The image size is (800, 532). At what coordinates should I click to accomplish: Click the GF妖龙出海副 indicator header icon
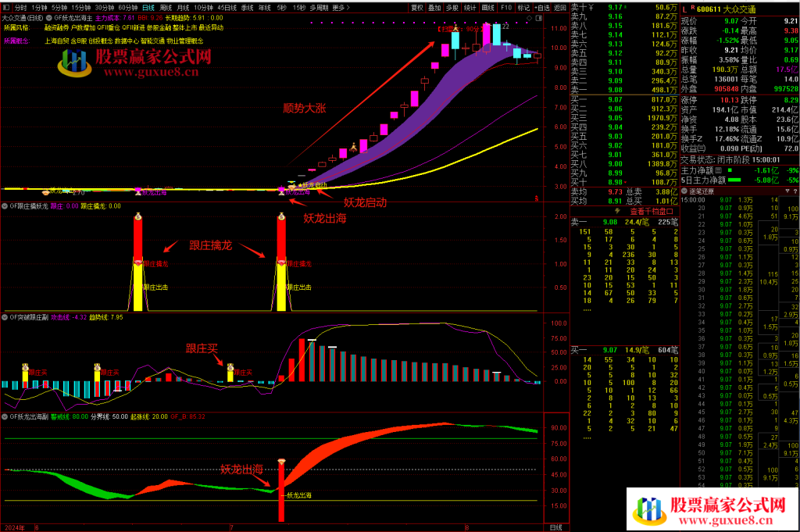click(x=5, y=416)
